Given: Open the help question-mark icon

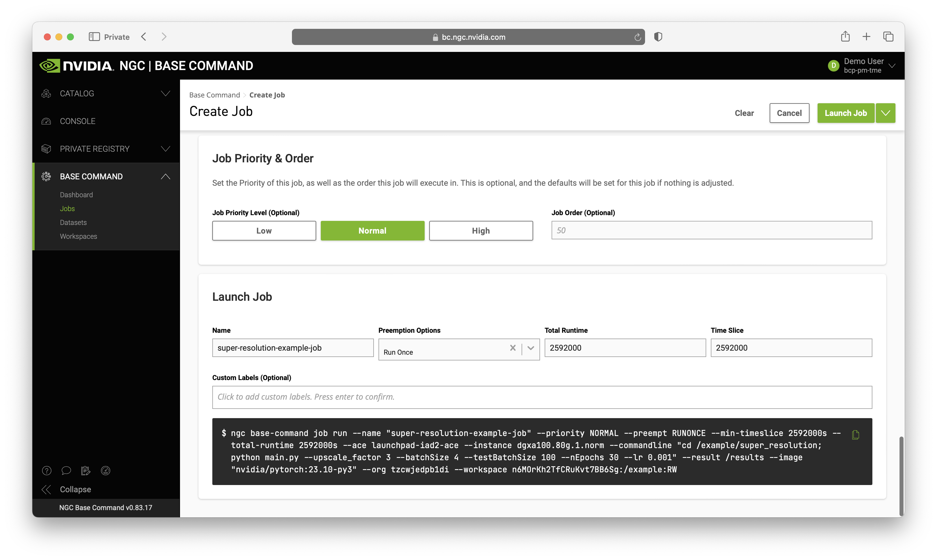Looking at the screenshot, I should point(46,470).
